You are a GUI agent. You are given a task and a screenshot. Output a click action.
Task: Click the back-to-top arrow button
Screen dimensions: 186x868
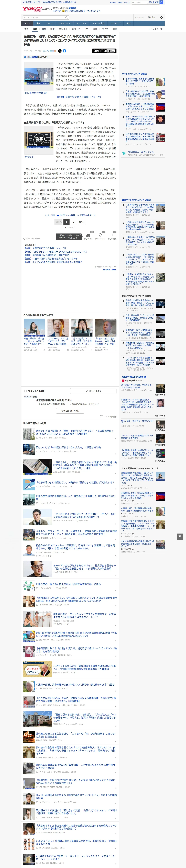(x=180, y=536)
